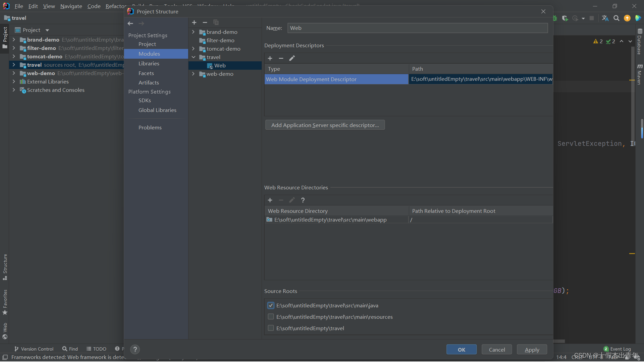Add a new module with the plus icon

(194, 22)
